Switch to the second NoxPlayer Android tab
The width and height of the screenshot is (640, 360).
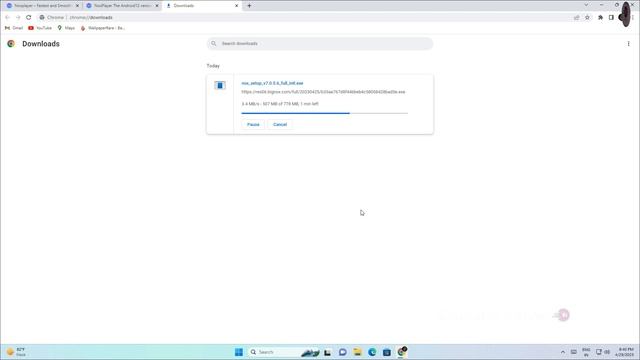click(x=122, y=6)
